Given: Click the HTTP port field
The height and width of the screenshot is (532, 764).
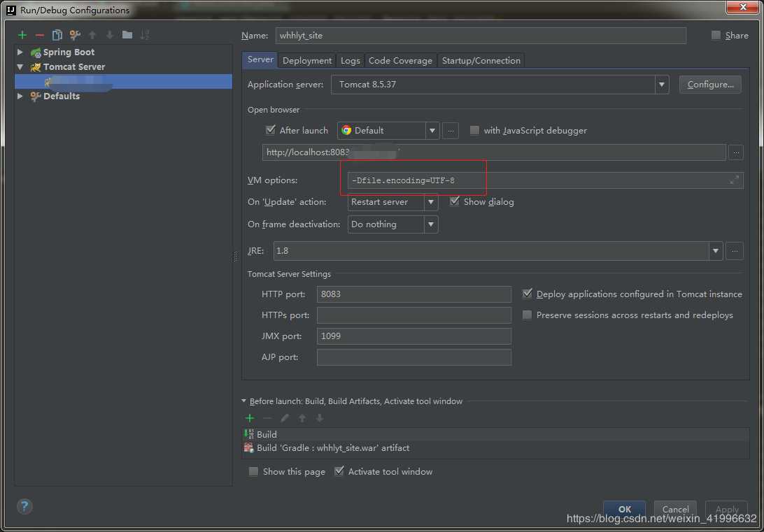Looking at the screenshot, I should pyautogui.click(x=413, y=294).
